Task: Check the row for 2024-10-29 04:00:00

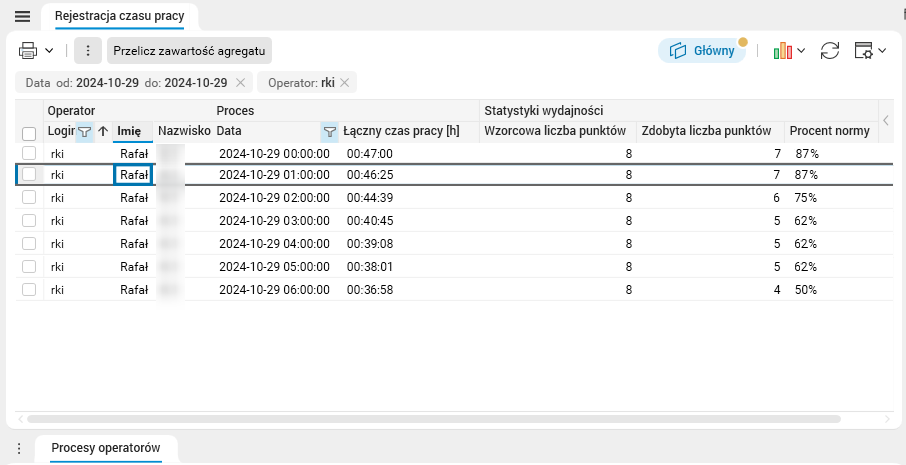Action: point(29,243)
